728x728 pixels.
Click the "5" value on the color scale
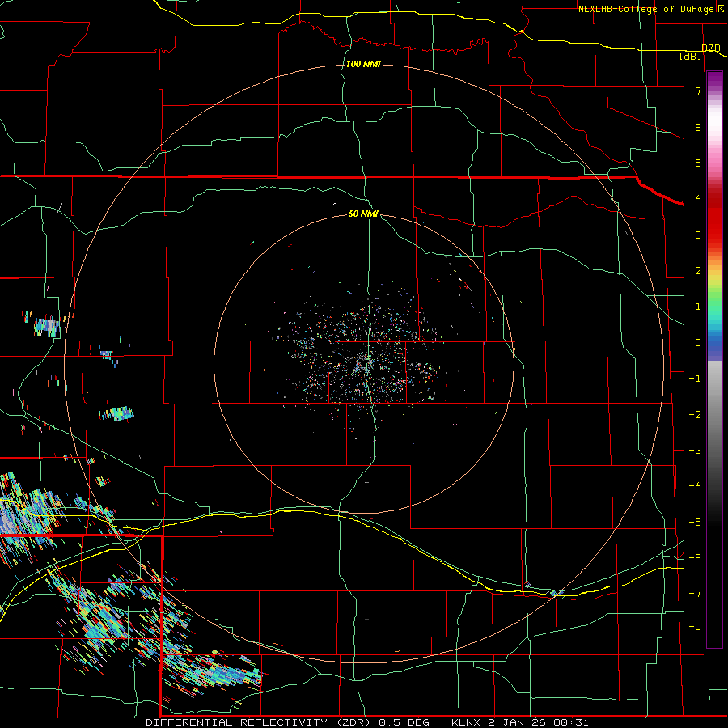698,163
